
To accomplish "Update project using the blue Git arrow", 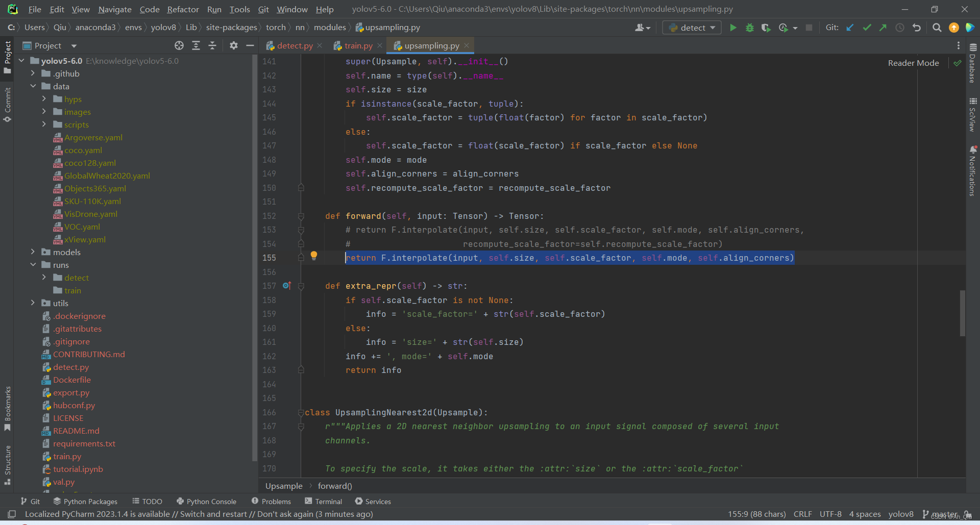I will (849, 28).
